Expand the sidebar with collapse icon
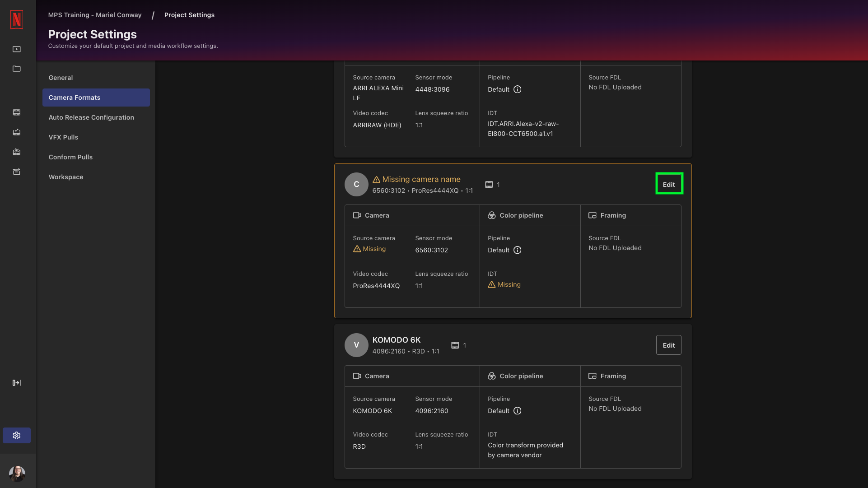The image size is (868, 488). 17,383
